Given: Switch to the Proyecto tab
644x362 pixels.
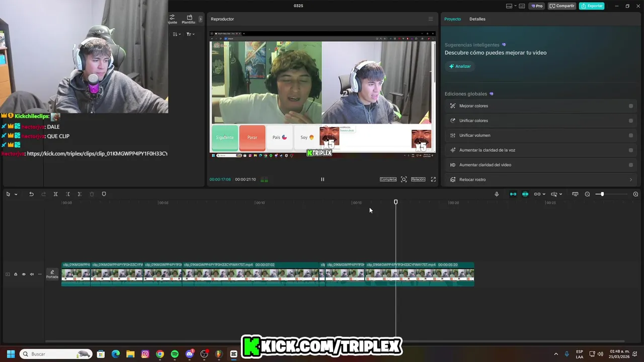Looking at the screenshot, I should pos(452,19).
